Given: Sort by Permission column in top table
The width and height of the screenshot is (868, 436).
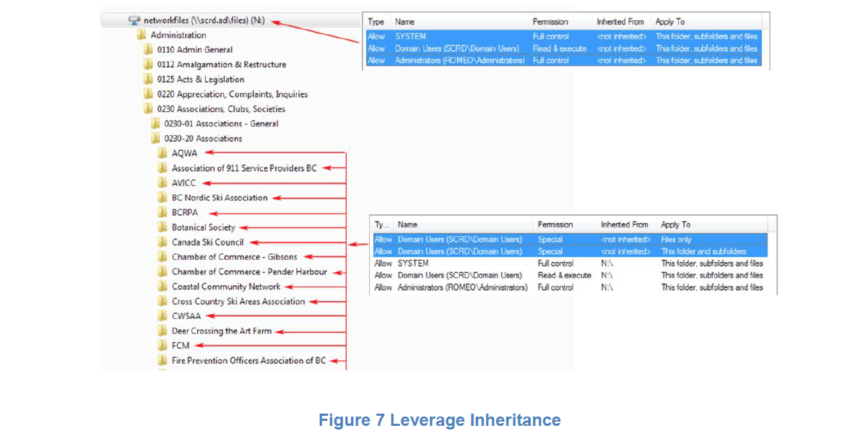Looking at the screenshot, I should (x=550, y=22).
